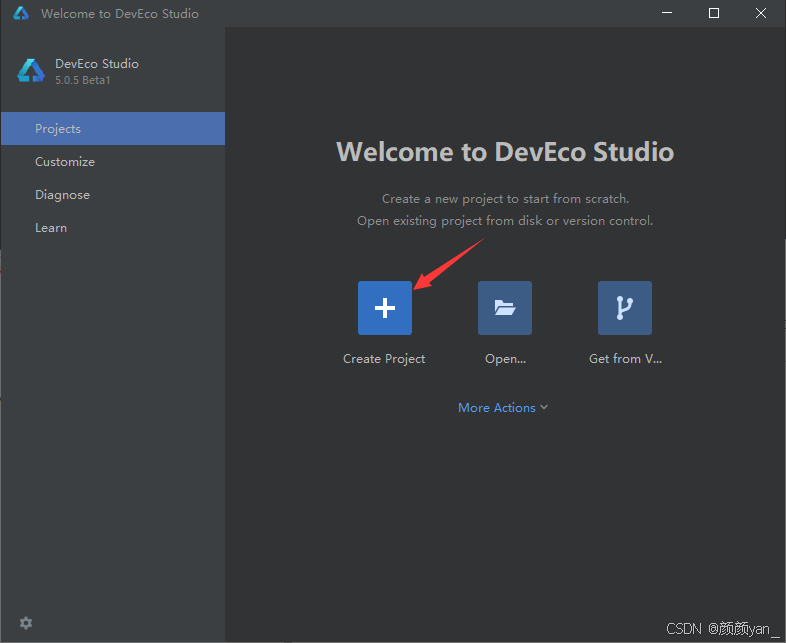Screen dimensions: 786x643
Task: Open settings via the gear icon
Action: tap(26, 623)
